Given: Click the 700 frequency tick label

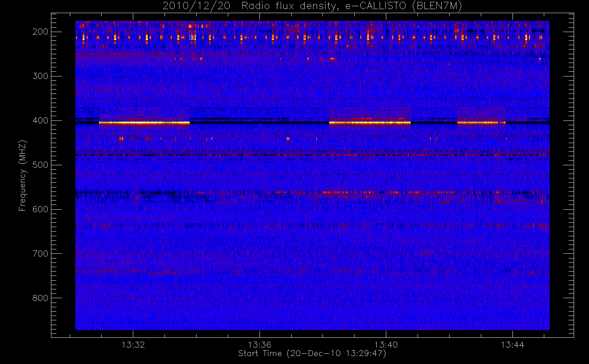Looking at the screenshot, I should pyautogui.click(x=40, y=254).
